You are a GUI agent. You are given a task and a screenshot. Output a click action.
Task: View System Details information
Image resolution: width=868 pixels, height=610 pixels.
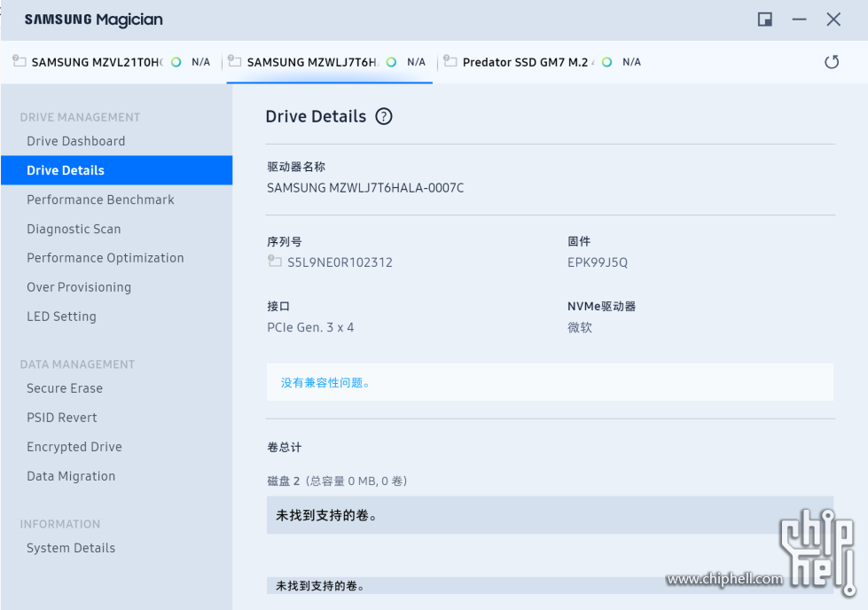71,548
